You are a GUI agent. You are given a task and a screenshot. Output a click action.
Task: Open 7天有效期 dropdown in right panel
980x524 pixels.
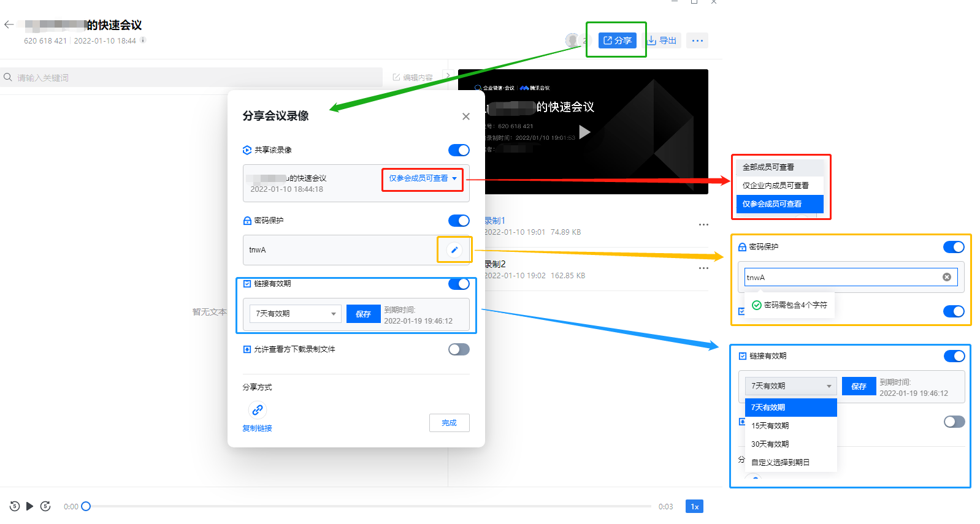pyautogui.click(x=791, y=386)
